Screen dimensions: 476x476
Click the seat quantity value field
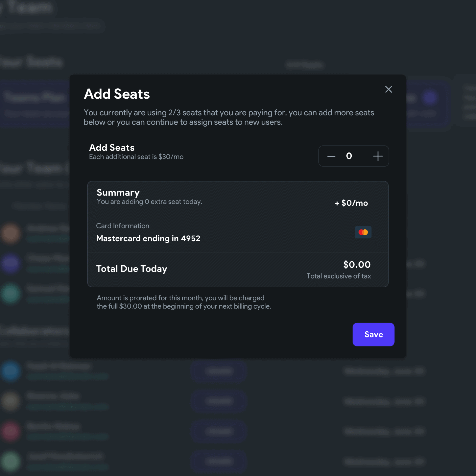349,156
